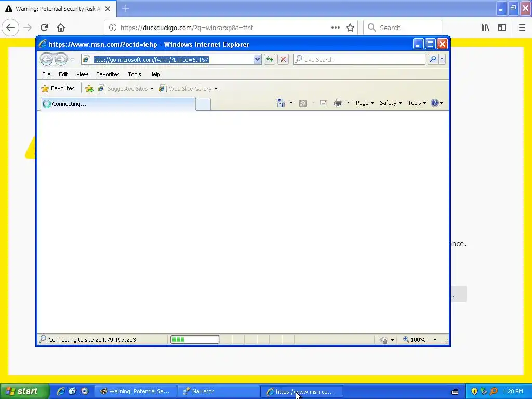Close the Firefox Warning tab

[108, 9]
